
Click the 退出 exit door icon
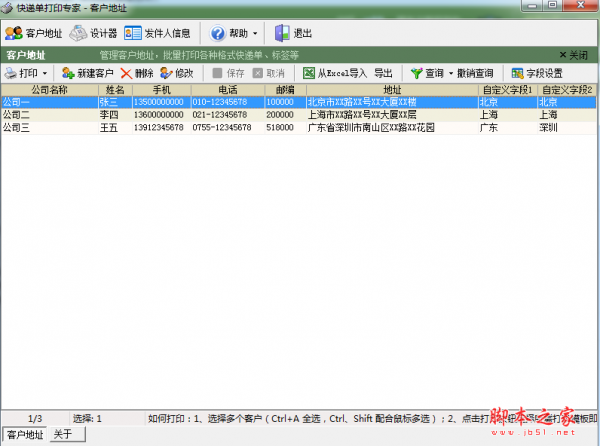(282, 33)
